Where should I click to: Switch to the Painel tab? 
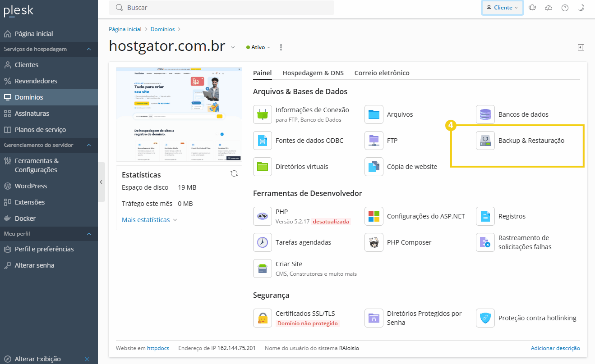click(263, 73)
